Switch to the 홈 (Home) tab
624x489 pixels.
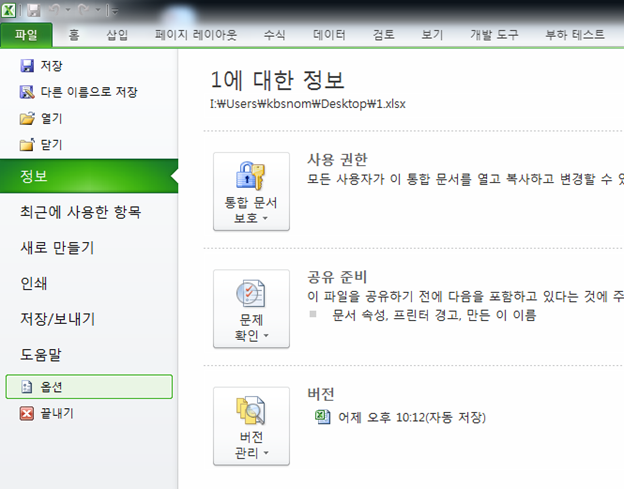[x=74, y=35]
